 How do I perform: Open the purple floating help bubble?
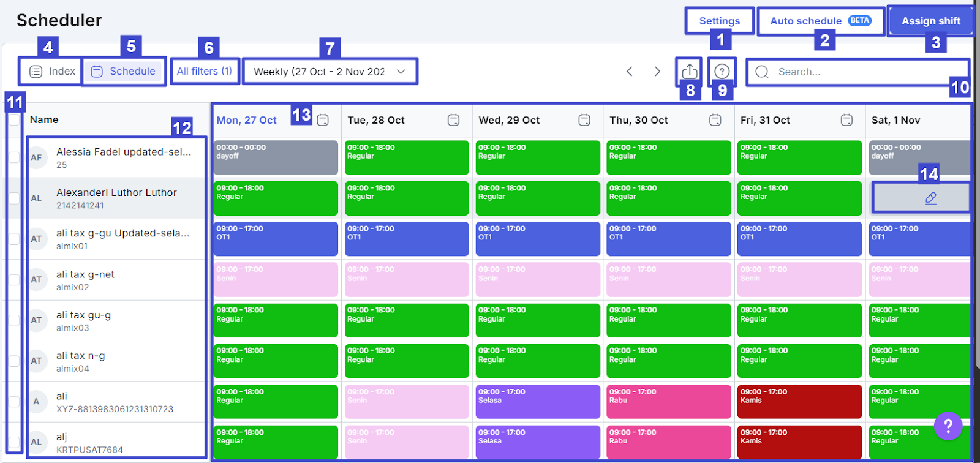(x=948, y=425)
